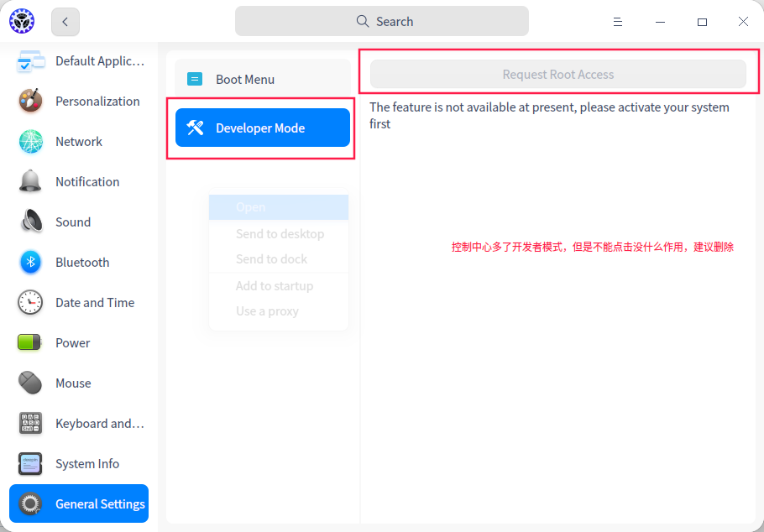
Task: Choose Send to dock in context menu
Action: [279, 258]
